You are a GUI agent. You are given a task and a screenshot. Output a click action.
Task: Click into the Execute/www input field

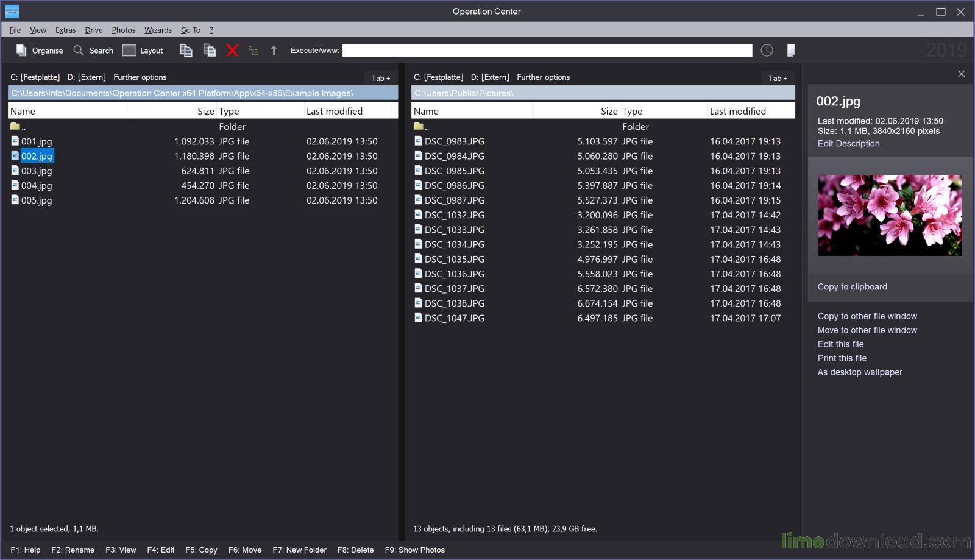click(x=547, y=51)
